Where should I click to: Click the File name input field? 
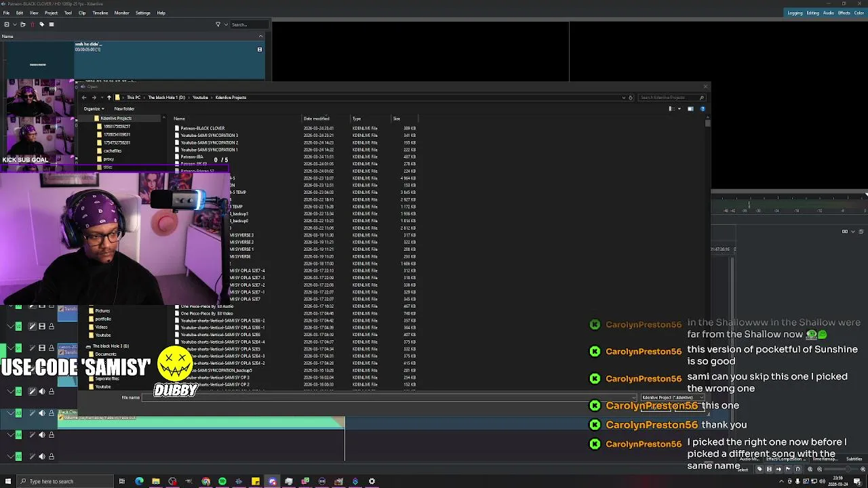[389, 398]
